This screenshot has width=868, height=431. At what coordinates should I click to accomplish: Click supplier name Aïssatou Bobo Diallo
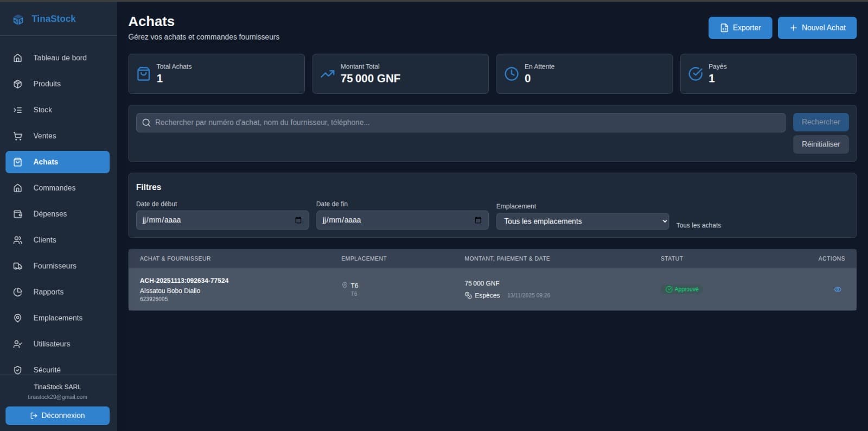point(170,291)
